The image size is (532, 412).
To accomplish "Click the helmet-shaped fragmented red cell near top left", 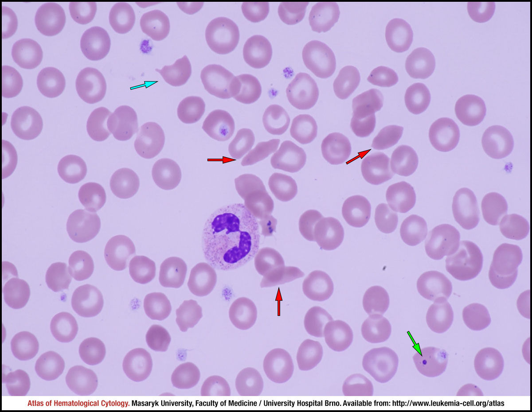I will click(174, 71).
